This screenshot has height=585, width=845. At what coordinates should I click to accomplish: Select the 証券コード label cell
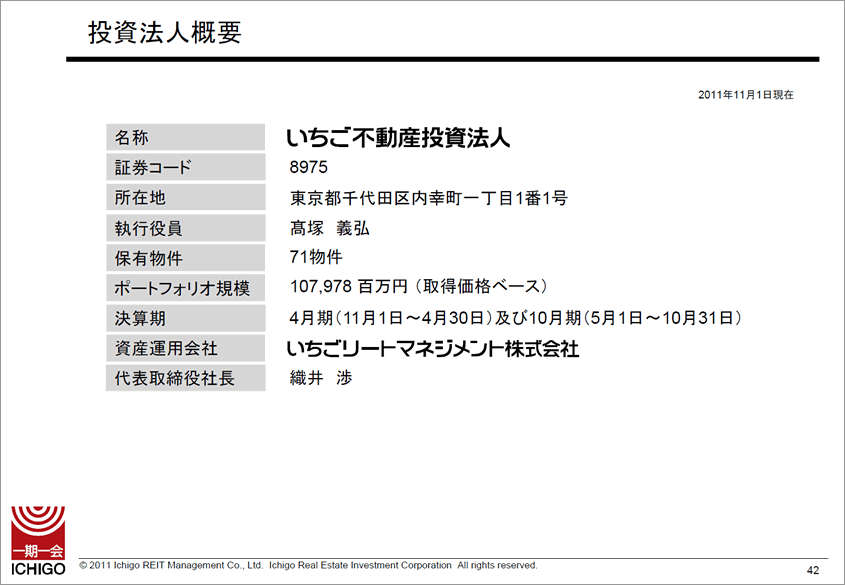click(x=185, y=168)
